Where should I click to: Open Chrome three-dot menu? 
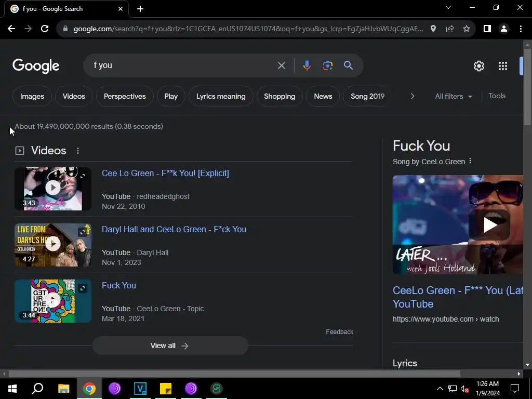(521, 29)
